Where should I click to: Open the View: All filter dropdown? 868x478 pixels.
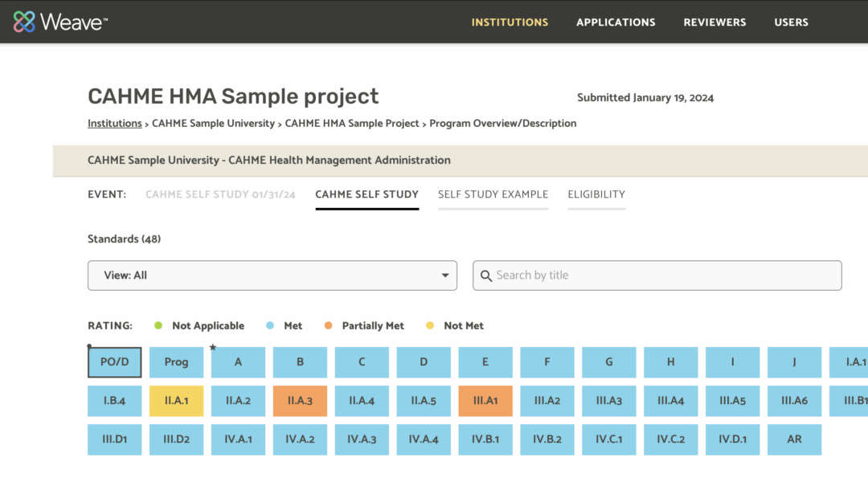pyautogui.click(x=272, y=276)
